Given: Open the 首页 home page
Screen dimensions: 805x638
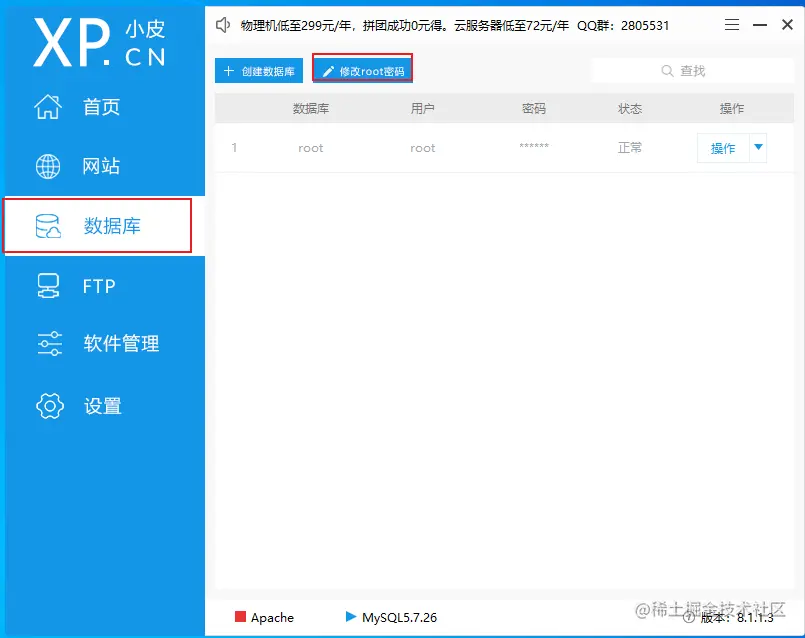Looking at the screenshot, I should click(x=103, y=107).
